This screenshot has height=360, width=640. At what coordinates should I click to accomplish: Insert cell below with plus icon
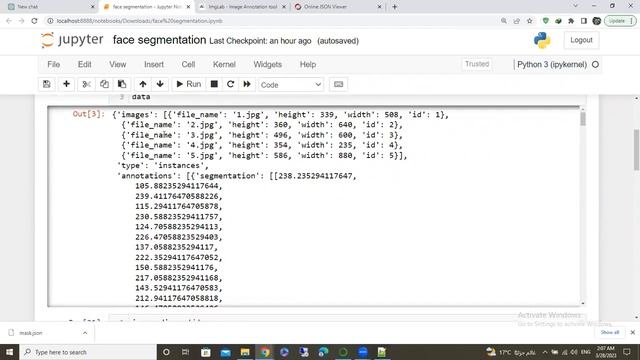(66, 84)
